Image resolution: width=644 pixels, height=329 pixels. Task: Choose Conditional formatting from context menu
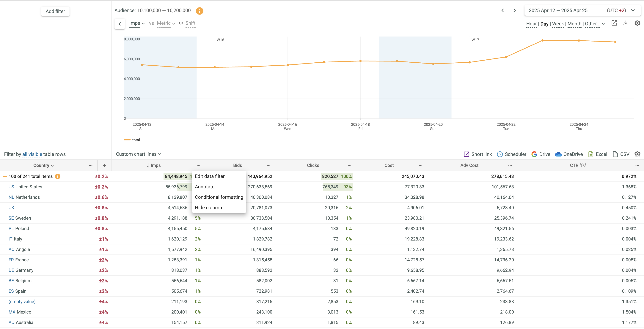coord(219,197)
